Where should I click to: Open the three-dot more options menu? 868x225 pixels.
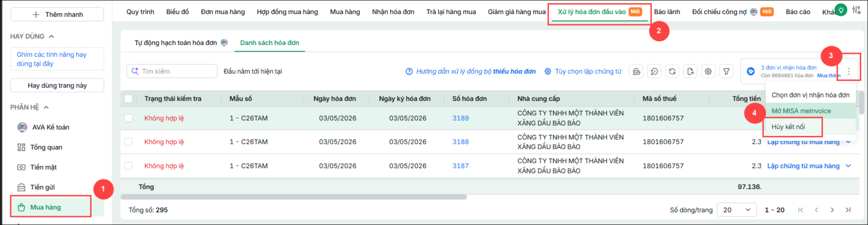click(x=849, y=72)
